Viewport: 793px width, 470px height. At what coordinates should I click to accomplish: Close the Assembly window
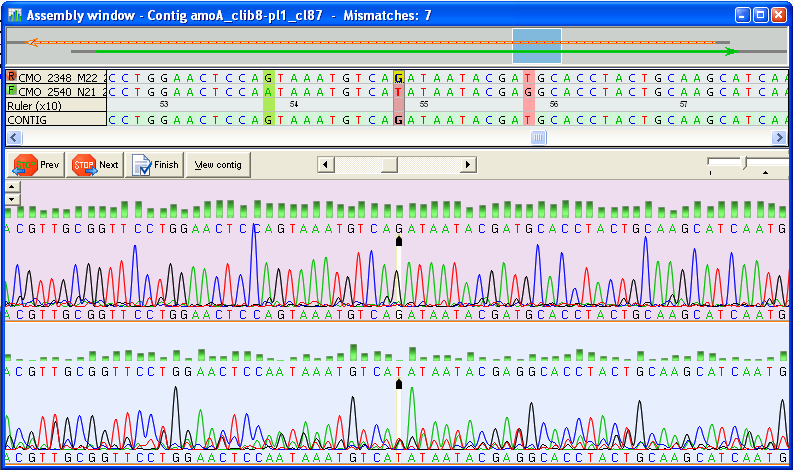pyautogui.click(x=778, y=15)
